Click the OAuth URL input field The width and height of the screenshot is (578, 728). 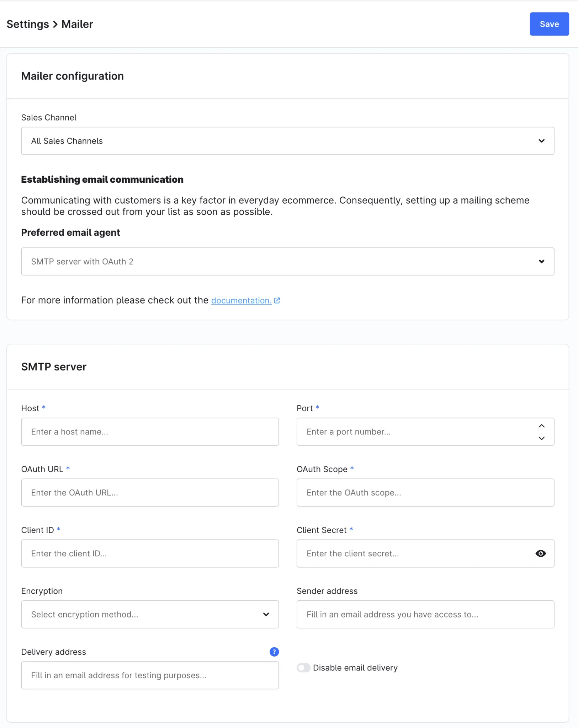(x=150, y=493)
